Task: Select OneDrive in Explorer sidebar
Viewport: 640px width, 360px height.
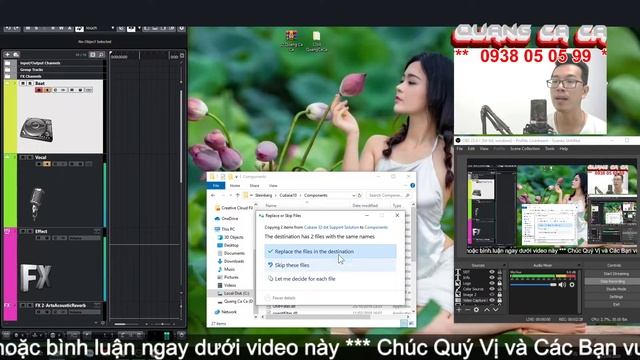Action: click(x=227, y=219)
